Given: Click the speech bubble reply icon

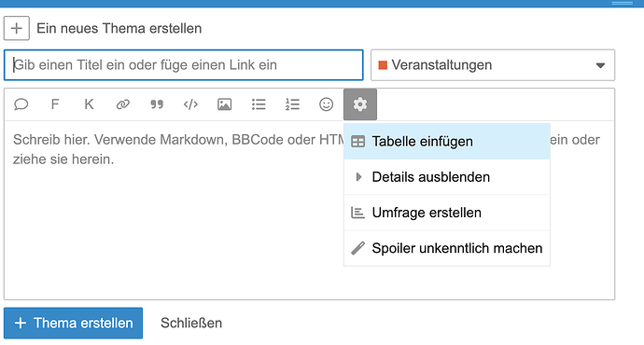Looking at the screenshot, I should [x=21, y=104].
